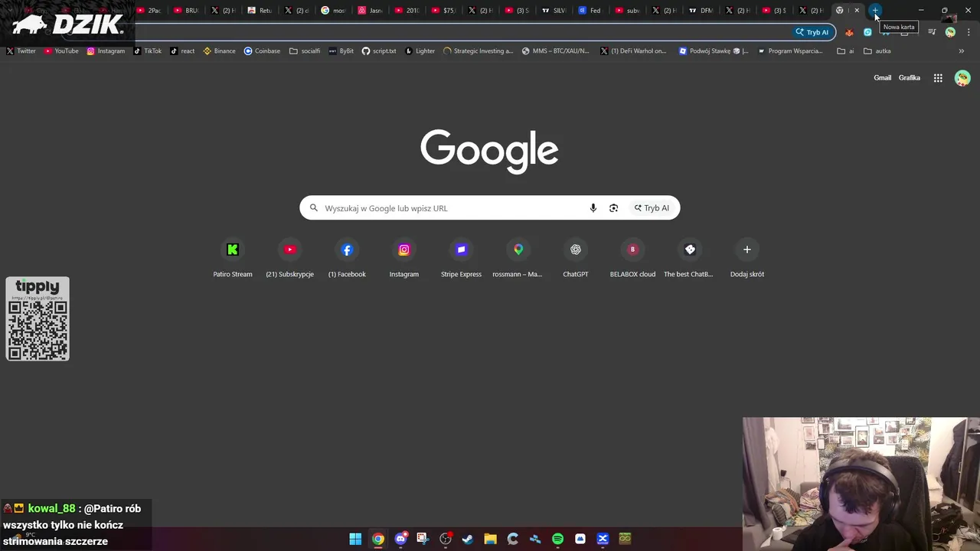The height and width of the screenshot is (551, 980).
Task: Open the Binance bookmark
Action: click(220, 51)
